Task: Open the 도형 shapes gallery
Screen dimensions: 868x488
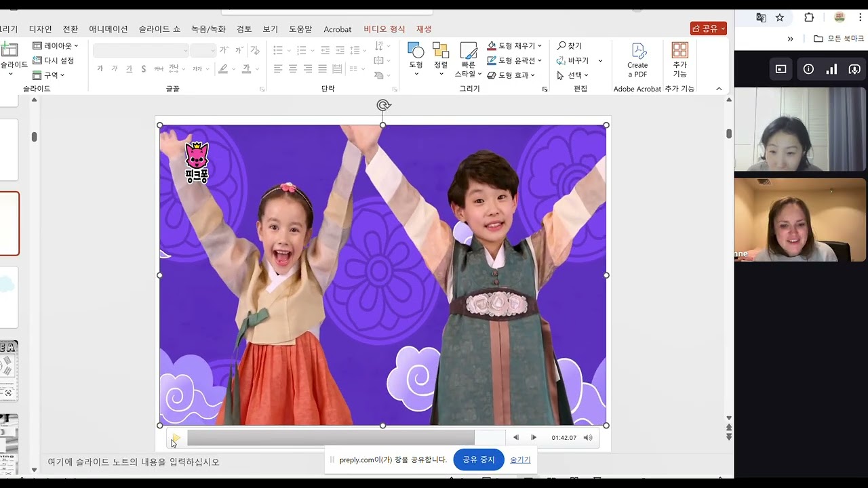Action: pyautogui.click(x=416, y=58)
